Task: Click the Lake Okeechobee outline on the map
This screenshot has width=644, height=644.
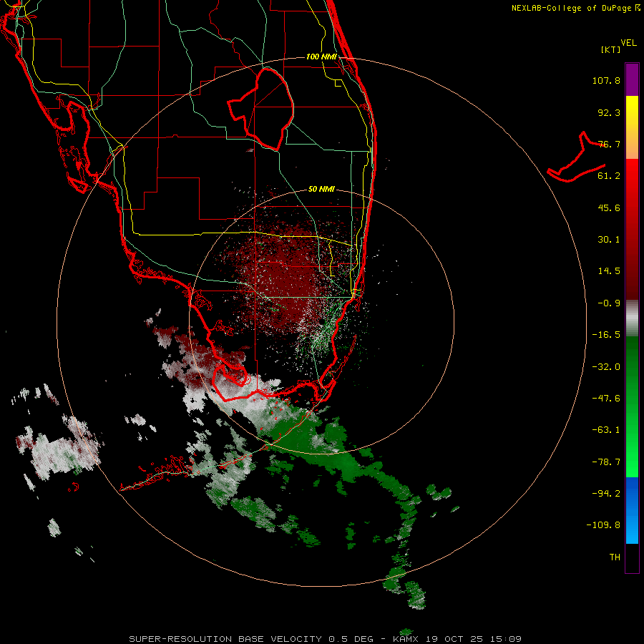Action: tap(261, 109)
